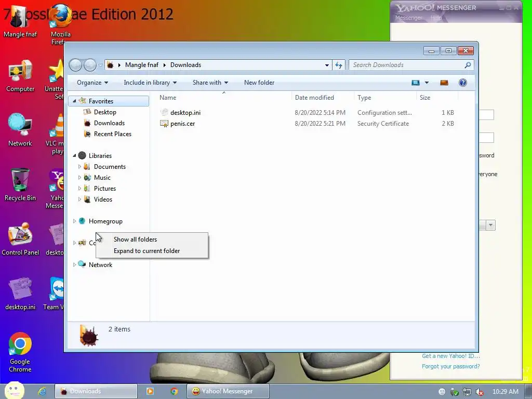Open the view options dropdown arrow
The image size is (532, 399).
(427, 83)
